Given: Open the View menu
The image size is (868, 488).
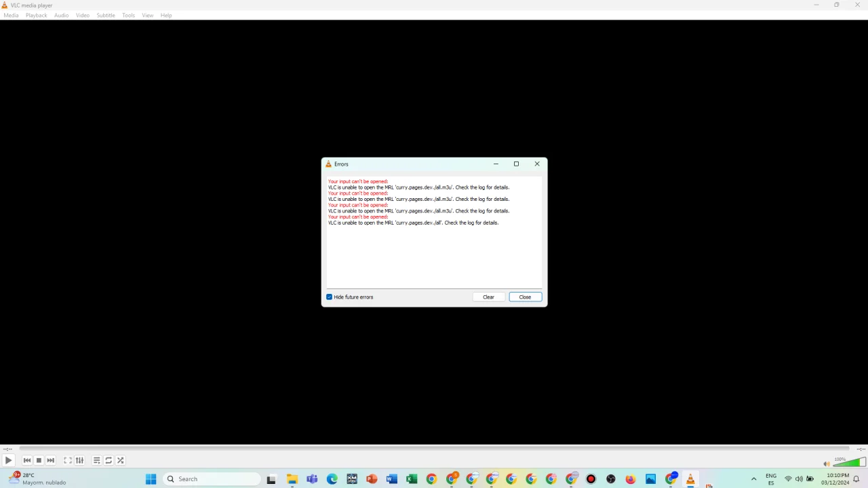Looking at the screenshot, I should click(x=147, y=15).
